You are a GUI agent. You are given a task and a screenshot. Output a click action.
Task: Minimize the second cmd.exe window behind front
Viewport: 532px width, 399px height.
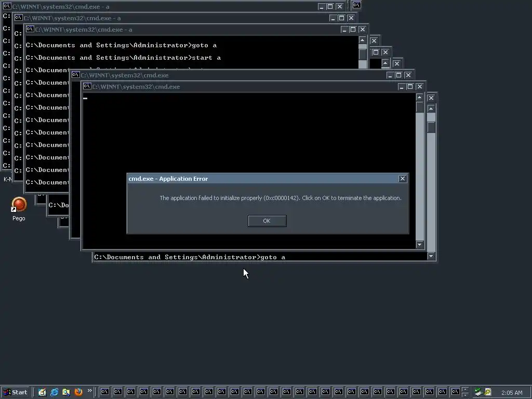click(390, 75)
